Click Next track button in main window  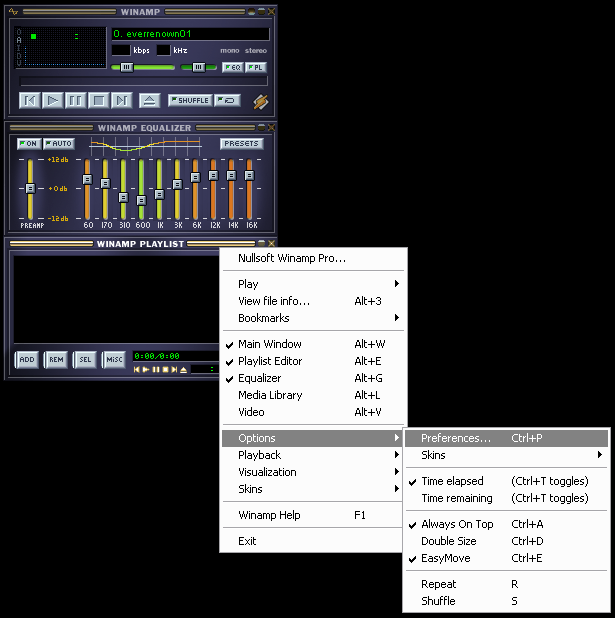(121, 101)
